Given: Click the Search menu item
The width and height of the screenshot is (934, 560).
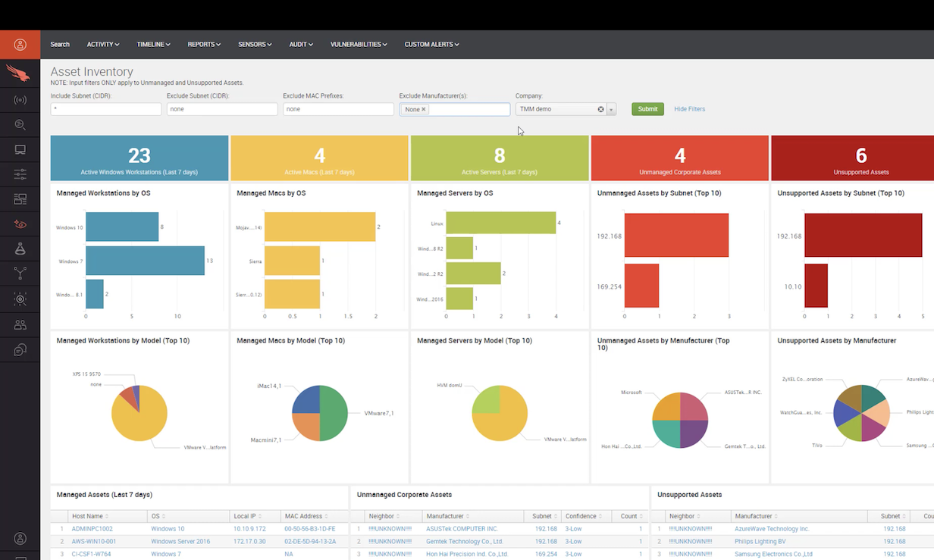Looking at the screenshot, I should coord(60,45).
